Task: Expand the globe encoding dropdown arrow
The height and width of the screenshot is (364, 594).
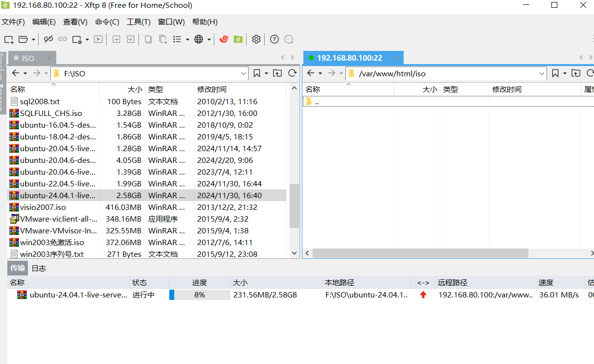Action: coord(209,39)
